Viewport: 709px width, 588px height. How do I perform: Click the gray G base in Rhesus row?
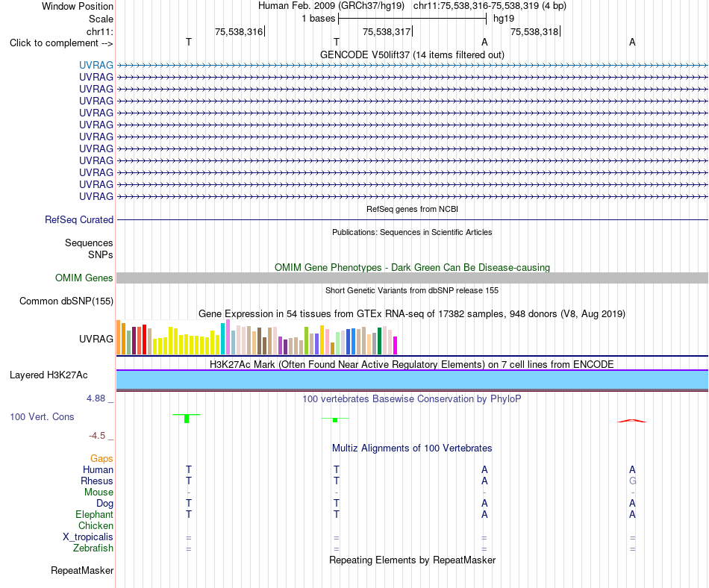tap(633, 481)
